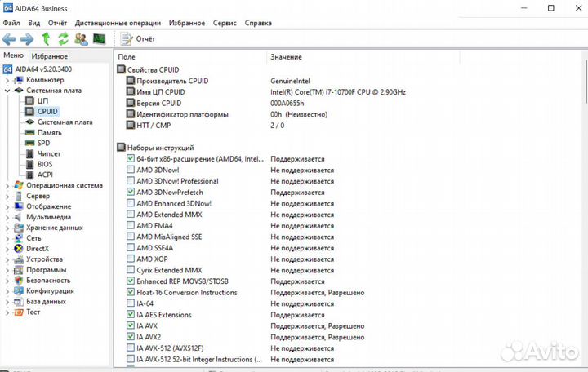Open Память in the tree
This screenshot has width=588, height=372.
click(49, 133)
